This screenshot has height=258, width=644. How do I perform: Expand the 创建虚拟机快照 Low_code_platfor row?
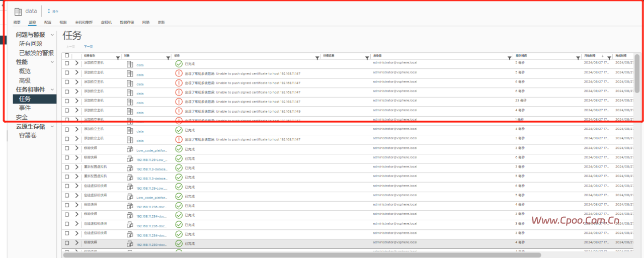[77, 195]
